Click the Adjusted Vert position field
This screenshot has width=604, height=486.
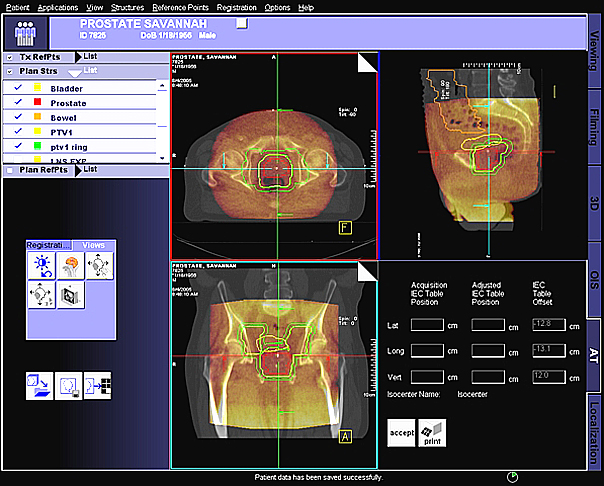click(x=488, y=377)
